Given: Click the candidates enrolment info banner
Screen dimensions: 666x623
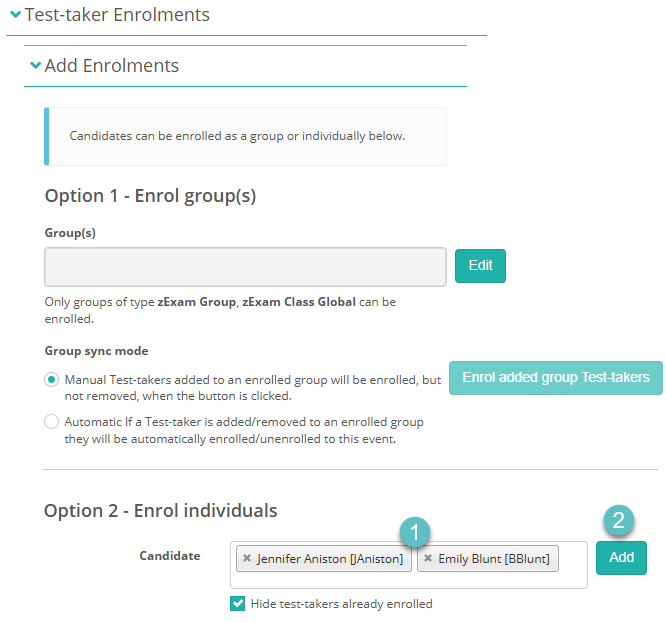Looking at the screenshot, I should 246,136.
